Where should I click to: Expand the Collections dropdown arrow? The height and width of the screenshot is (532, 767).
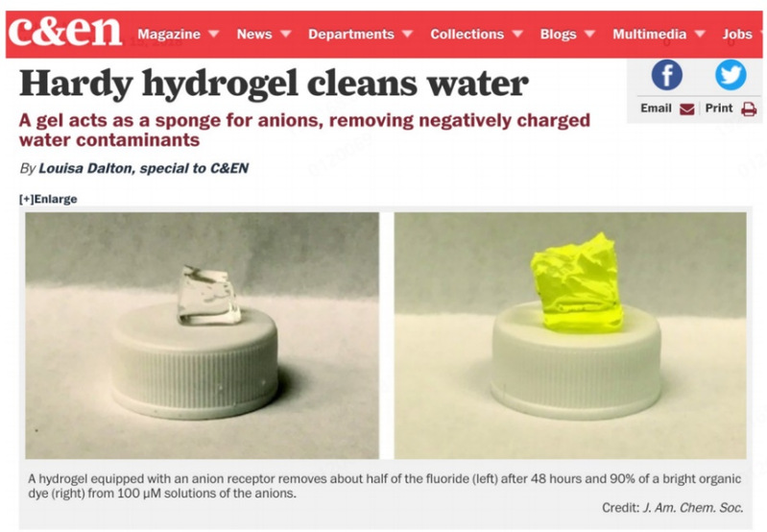pyautogui.click(x=517, y=34)
